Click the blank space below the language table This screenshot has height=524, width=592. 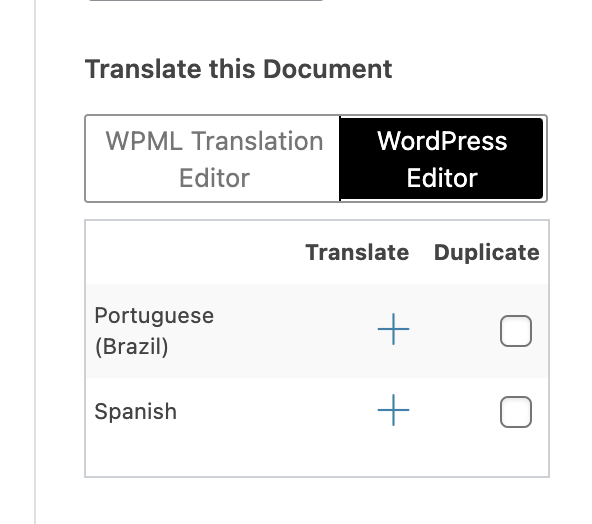coord(316,501)
